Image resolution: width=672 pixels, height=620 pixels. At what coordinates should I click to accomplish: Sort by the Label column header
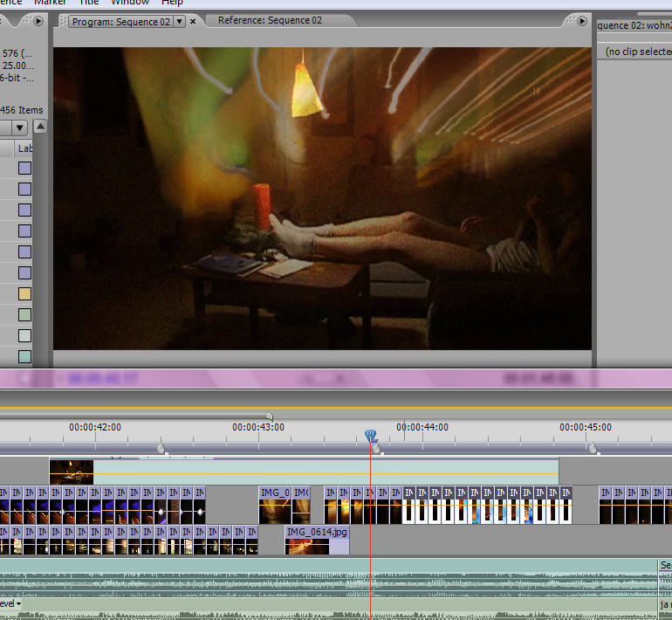(x=24, y=148)
